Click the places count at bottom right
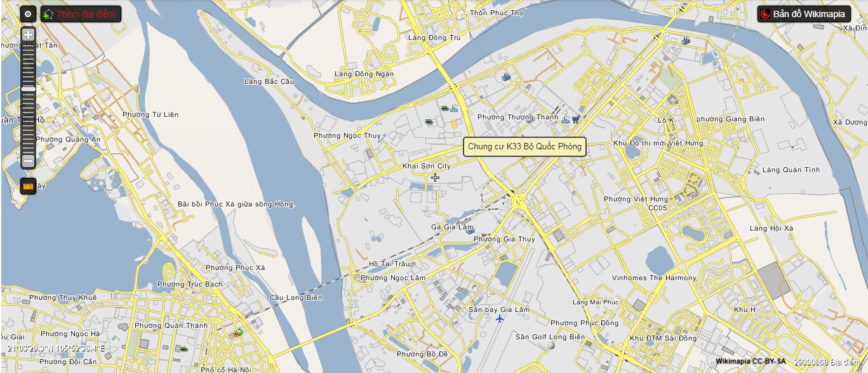Viewport: 868px width, 373px height. point(825,361)
